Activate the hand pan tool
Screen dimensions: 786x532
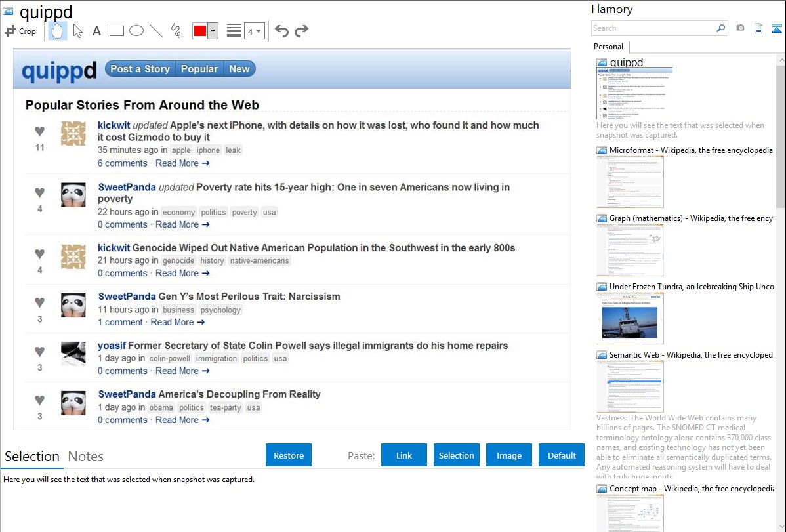click(58, 31)
